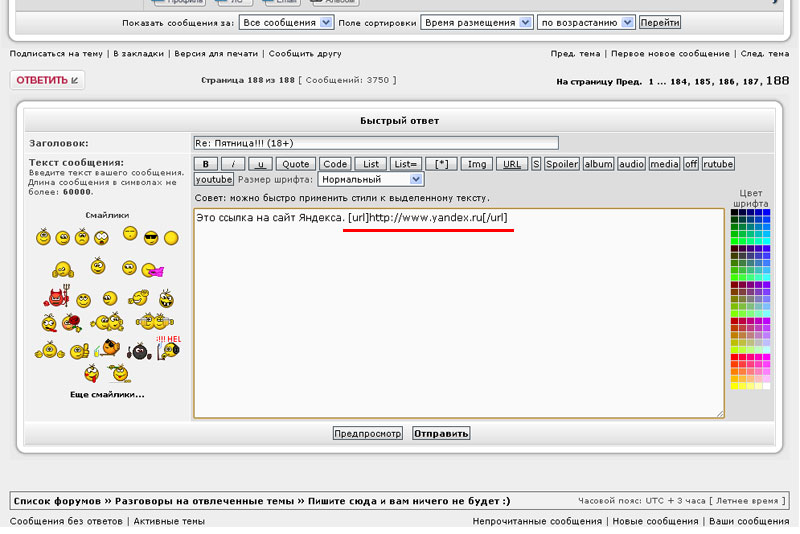Click into the "Заголовок" subject field
Screen dimensions: 800x534
(375, 143)
